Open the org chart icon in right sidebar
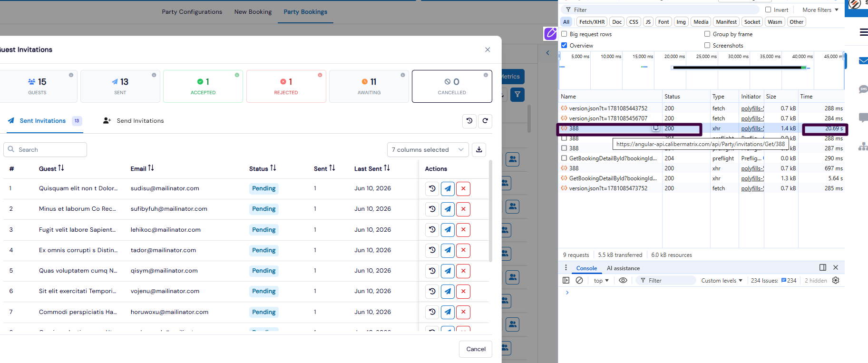This screenshot has width=868, height=363. coord(863,147)
